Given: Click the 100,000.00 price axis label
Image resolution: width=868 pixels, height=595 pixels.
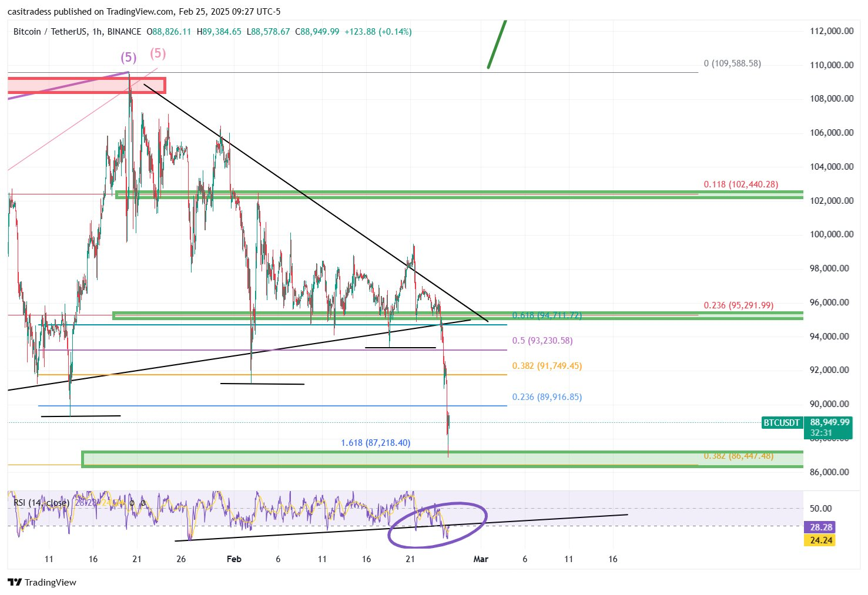Looking at the screenshot, I should 832,234.
